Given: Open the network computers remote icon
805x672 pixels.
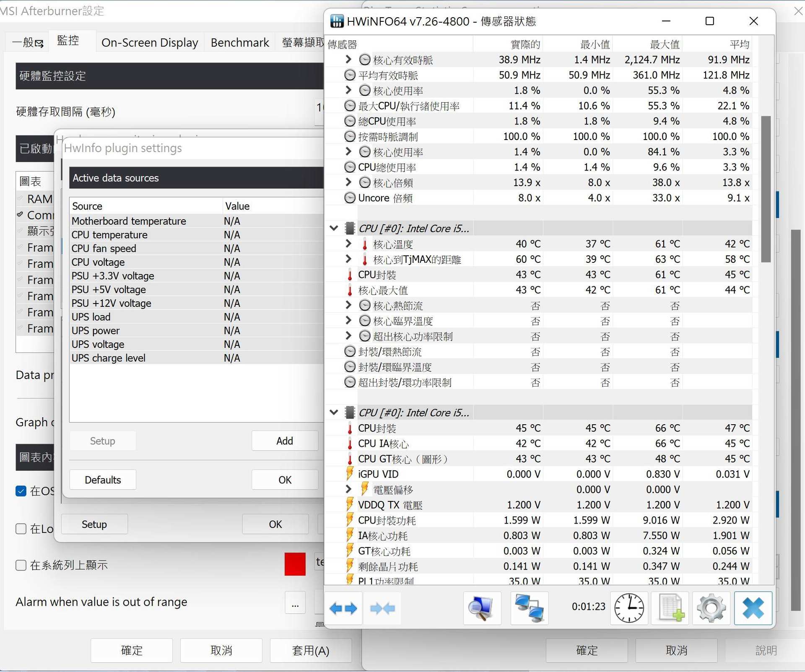Looking at the screenshot, I should point(529,608).
